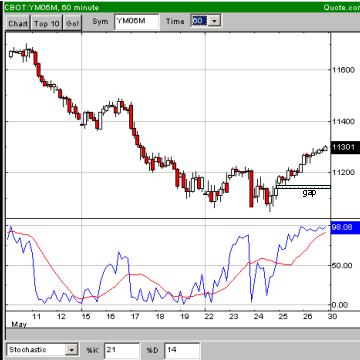Edit the Sym field containing YM06M
The image size is (360, 360).
point(136,22)
